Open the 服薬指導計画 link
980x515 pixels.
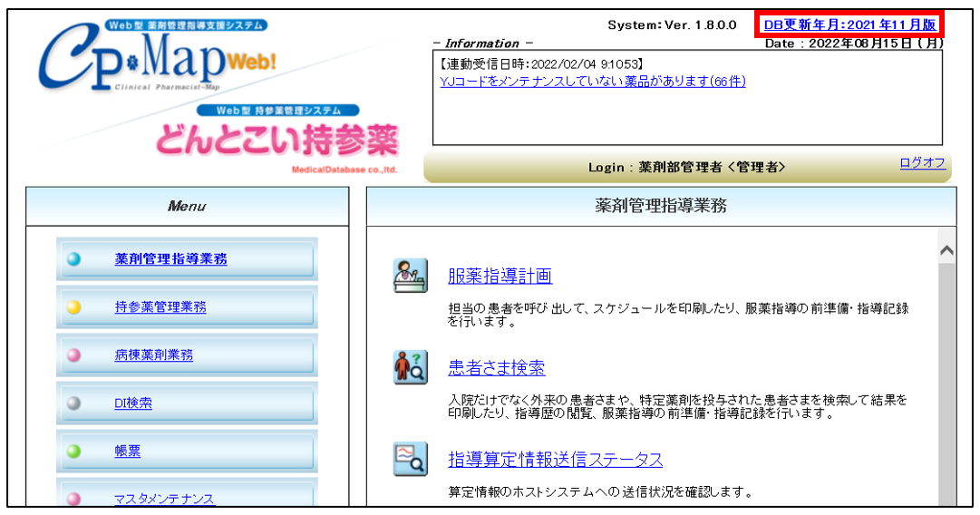coord(500,276)
